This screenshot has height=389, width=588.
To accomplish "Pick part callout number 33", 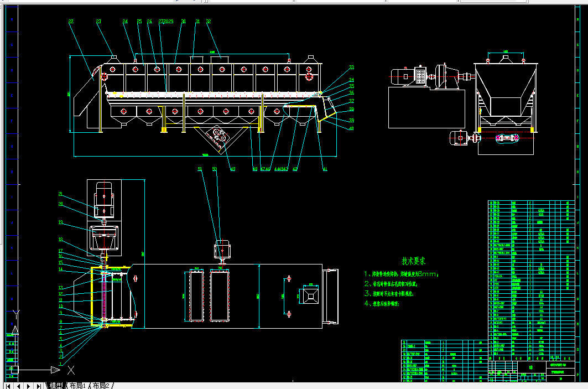I will coord(351,68).
